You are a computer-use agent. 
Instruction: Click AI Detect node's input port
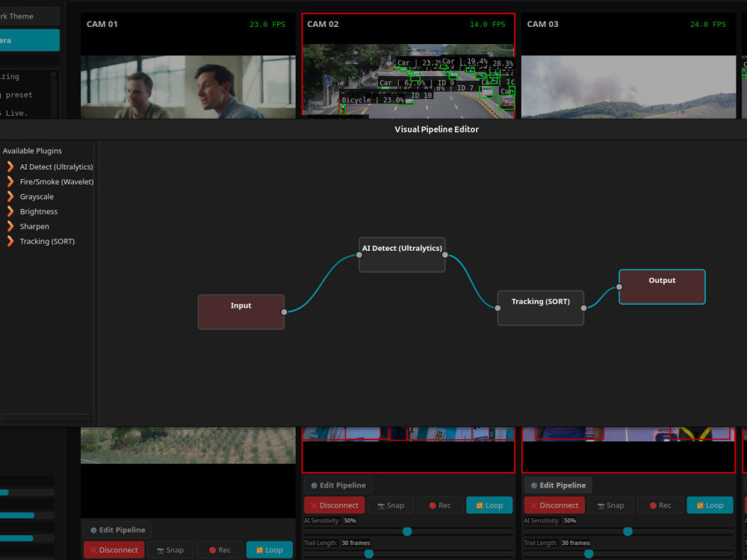tap(359, 255)
